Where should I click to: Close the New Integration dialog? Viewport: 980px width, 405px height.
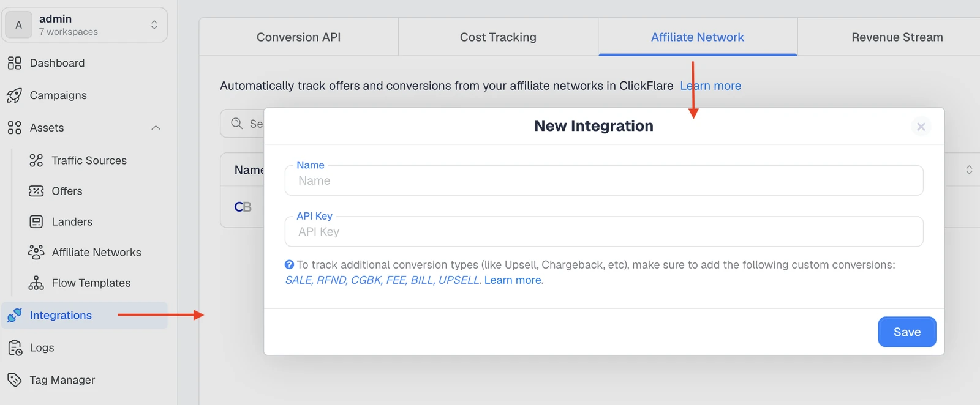[x=921, y=127]
